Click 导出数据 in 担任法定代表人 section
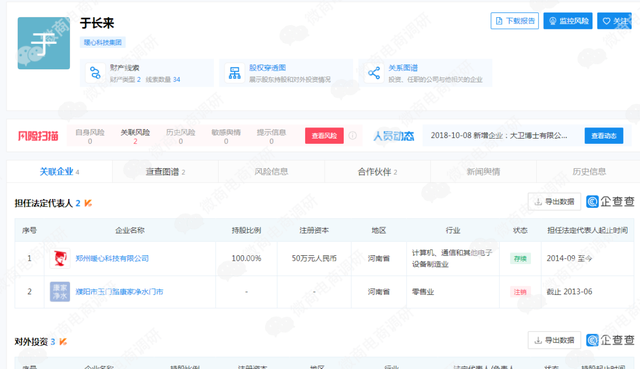Screen dimensions: 640x369 [554, 202]
